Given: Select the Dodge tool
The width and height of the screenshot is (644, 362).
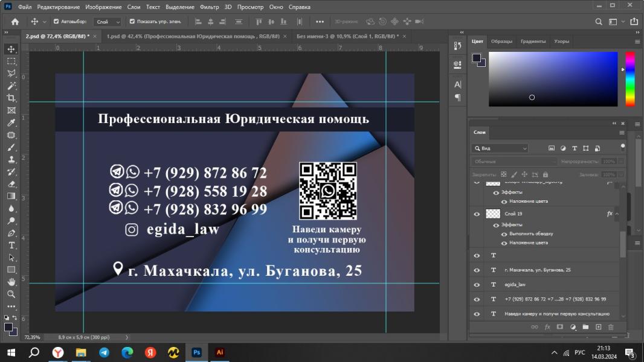Looking at the screenshot, I should (x=11, y=221).
